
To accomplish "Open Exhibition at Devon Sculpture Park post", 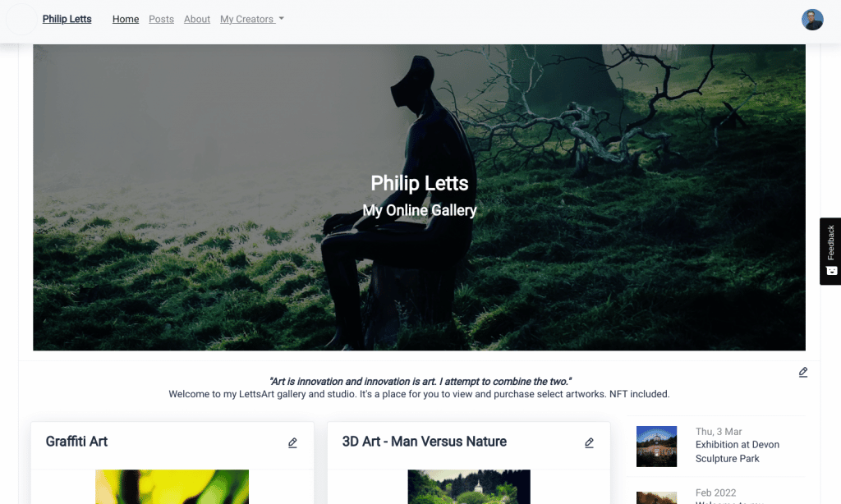I will click(x=737, y=451).
